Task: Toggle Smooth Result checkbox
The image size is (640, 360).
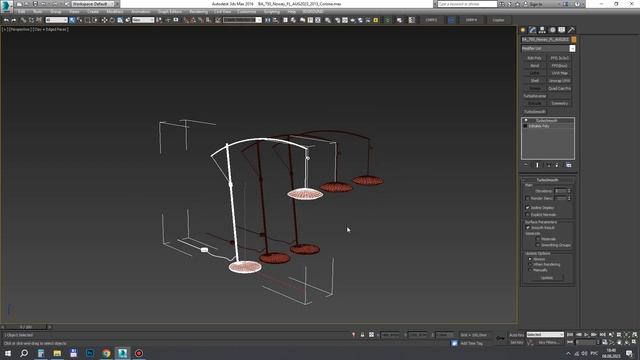Action: [x=527, y=228]
